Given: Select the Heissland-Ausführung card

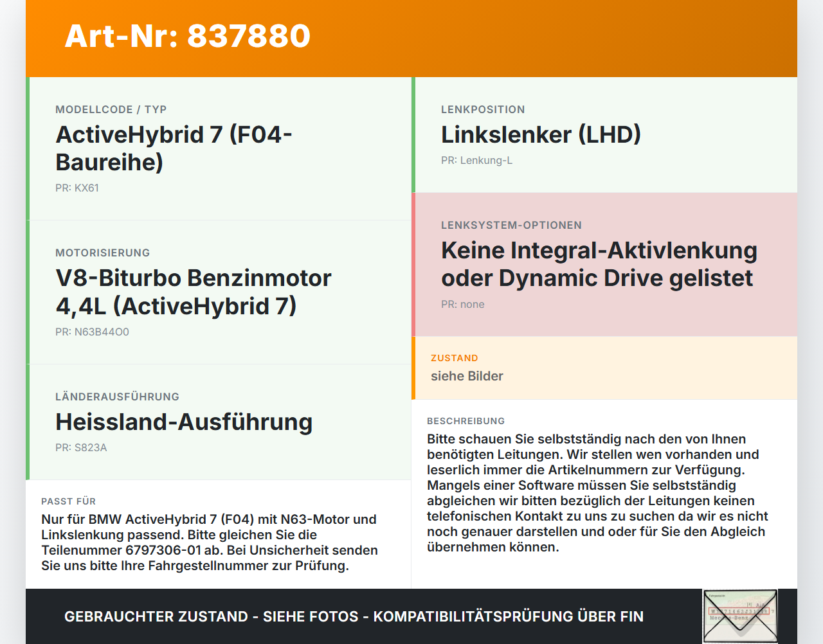Looking at the screenshot, I should click(x=219, y=422).
